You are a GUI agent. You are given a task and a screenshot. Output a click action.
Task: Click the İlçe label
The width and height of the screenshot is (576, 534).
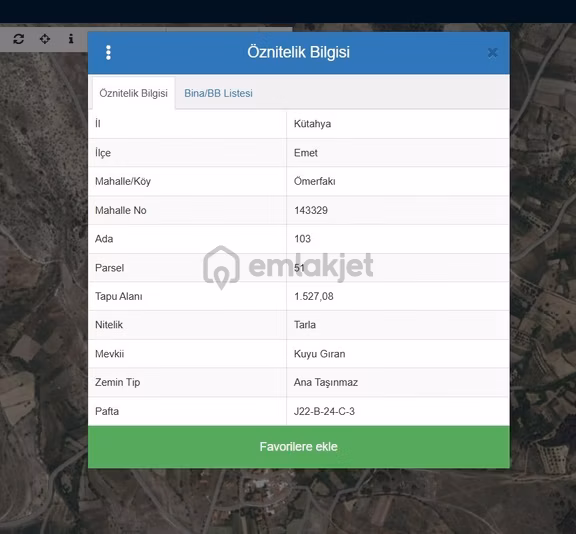(x=103, y=153)
